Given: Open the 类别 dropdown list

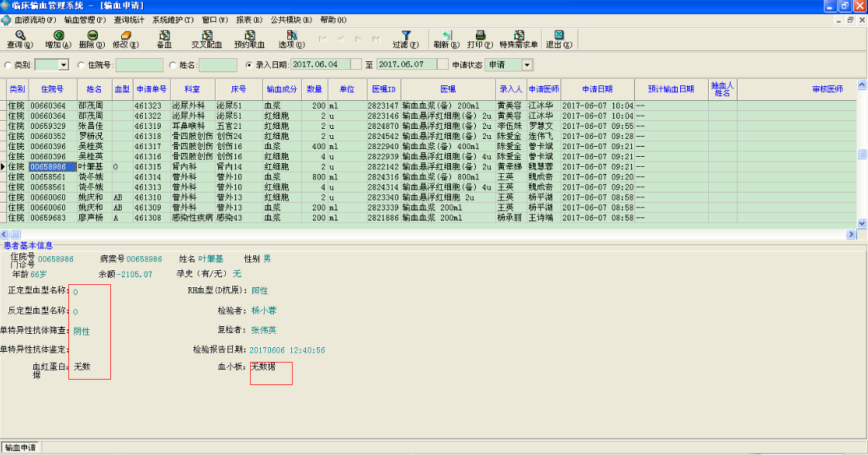Looking at the screenshot, I should tap(63, 64).
